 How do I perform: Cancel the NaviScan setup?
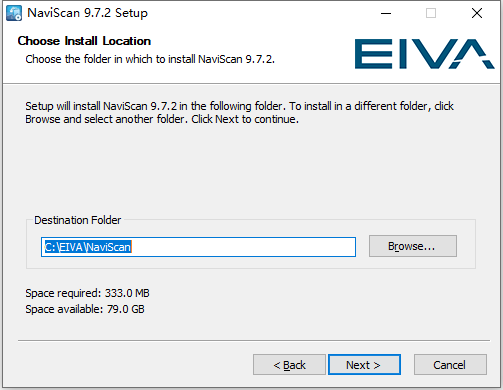[x=450, y=365]
